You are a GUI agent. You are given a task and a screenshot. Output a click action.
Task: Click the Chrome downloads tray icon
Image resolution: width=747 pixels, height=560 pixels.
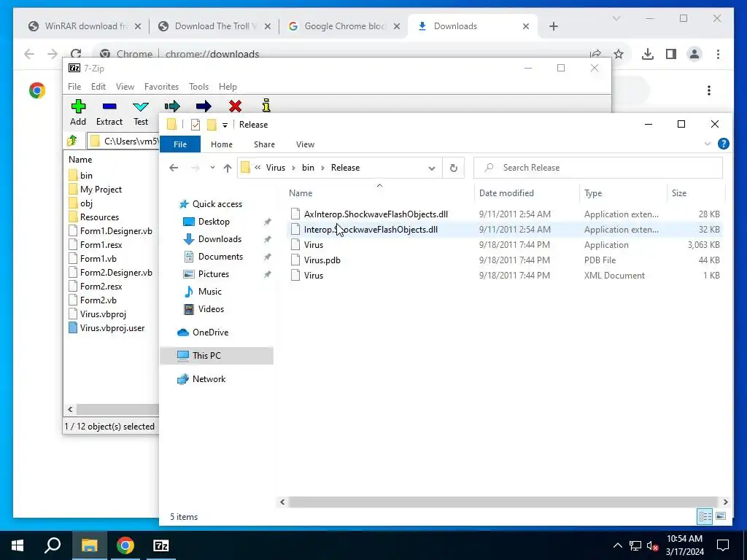point(648,54)
